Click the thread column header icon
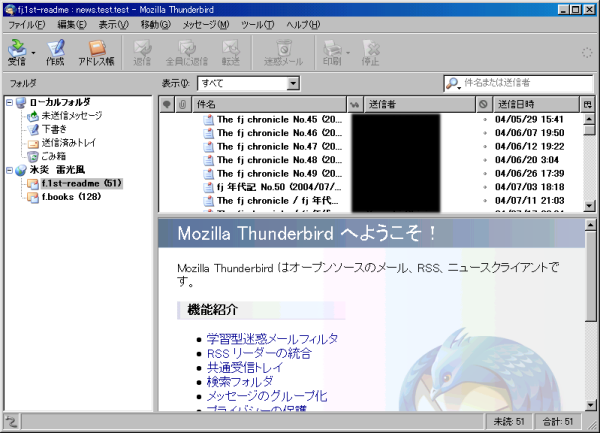The image size is (600, 433). [167, 104]
